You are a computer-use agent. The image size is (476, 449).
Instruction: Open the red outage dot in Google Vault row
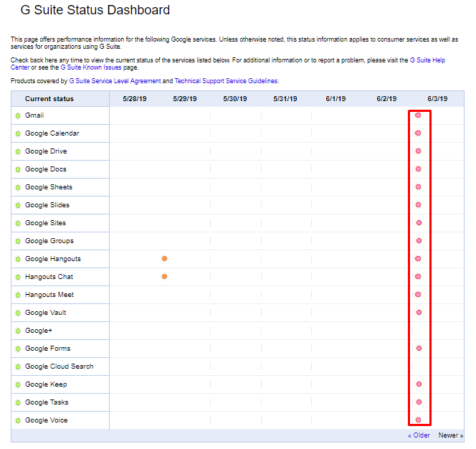pos(419,312)
